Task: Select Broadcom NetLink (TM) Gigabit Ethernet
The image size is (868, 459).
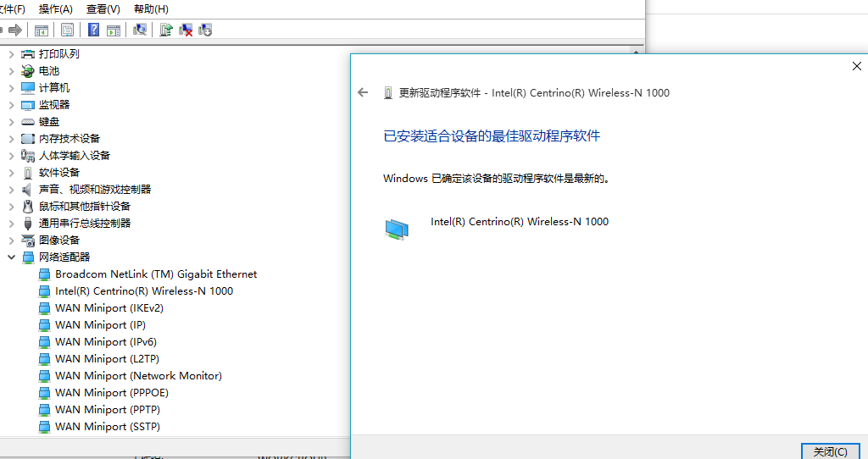Action: pos(156,274)
